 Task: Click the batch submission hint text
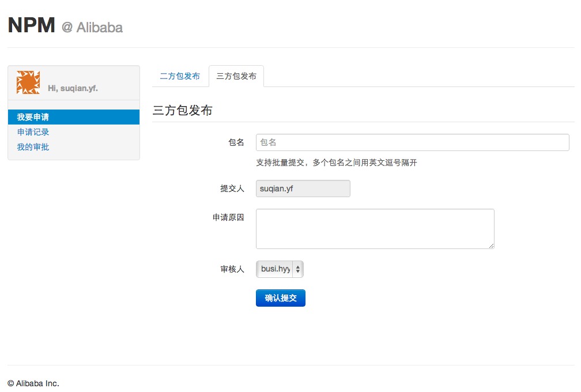pos(337,163)
